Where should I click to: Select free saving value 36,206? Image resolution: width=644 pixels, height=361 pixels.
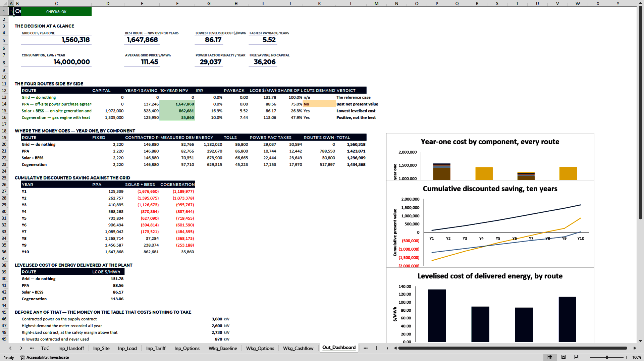(263, 62)
